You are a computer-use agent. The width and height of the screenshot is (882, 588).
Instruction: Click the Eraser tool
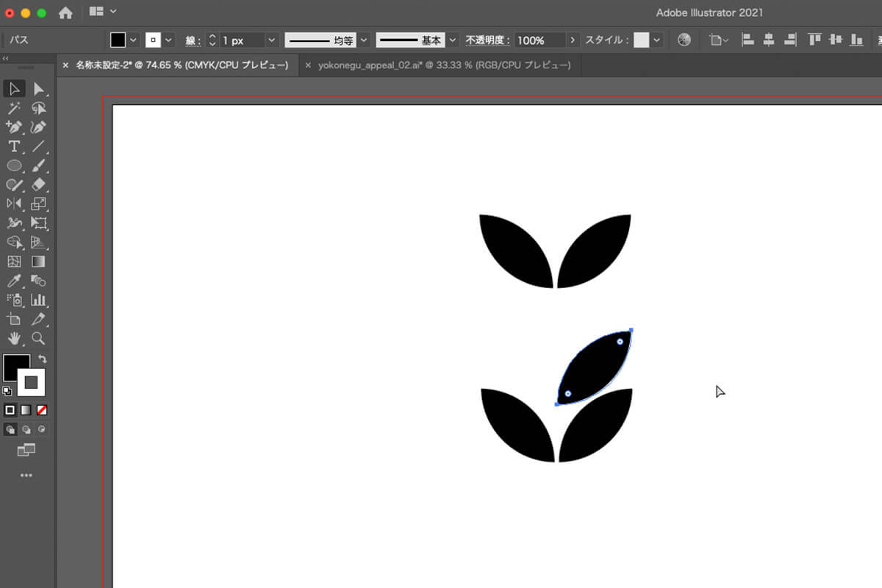pyautogui.click(x=39, y=184)
